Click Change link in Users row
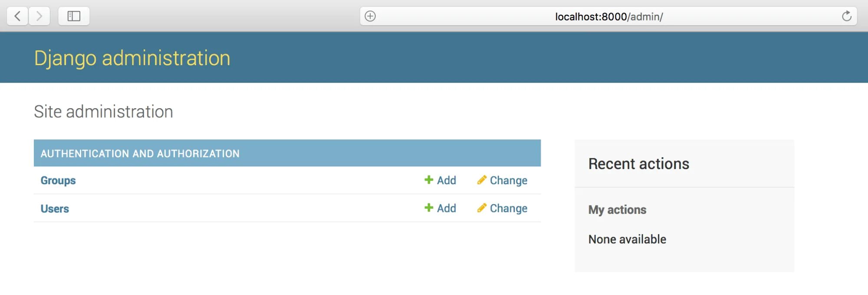868x295 pixels. (509, 208)
